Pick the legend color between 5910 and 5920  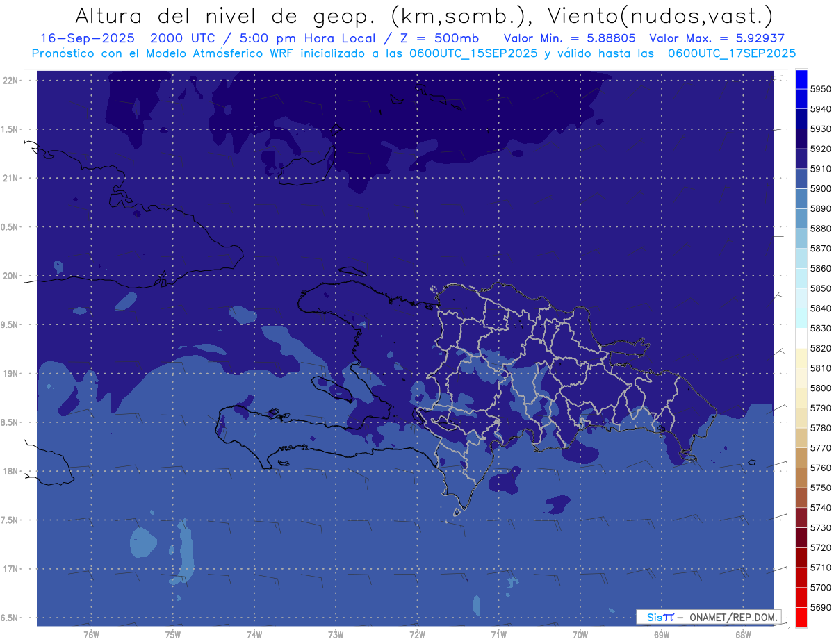(801, 159)
